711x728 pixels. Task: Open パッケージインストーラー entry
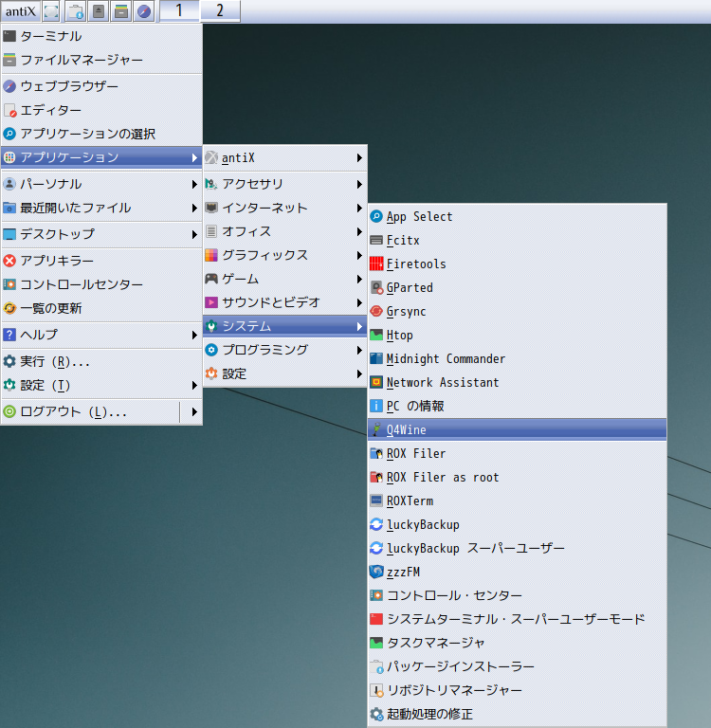[517, 666]
